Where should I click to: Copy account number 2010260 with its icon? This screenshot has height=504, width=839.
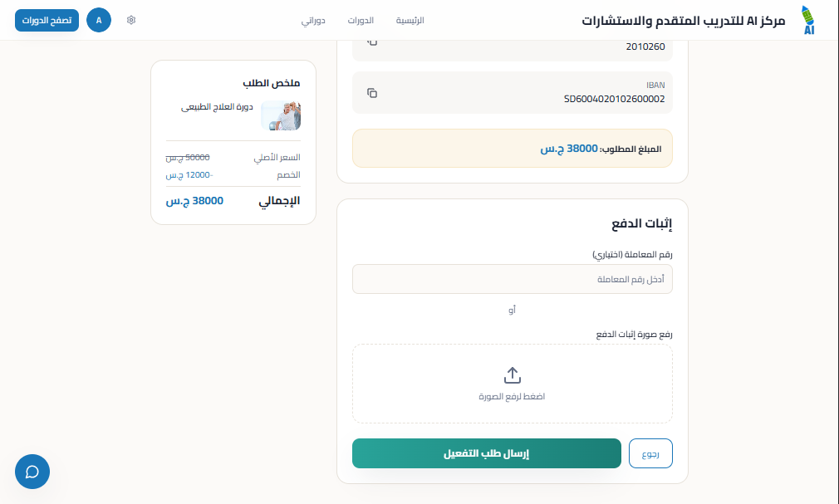click(372, 42)
